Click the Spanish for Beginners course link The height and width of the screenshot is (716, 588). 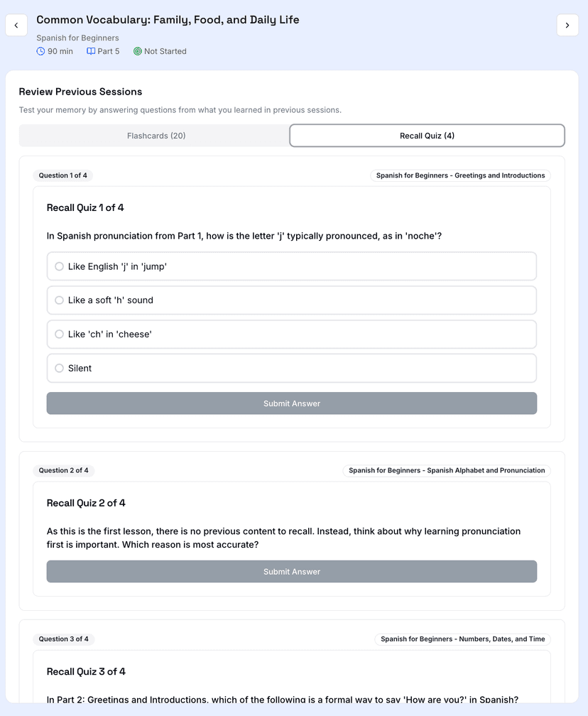tap(77, 38)
